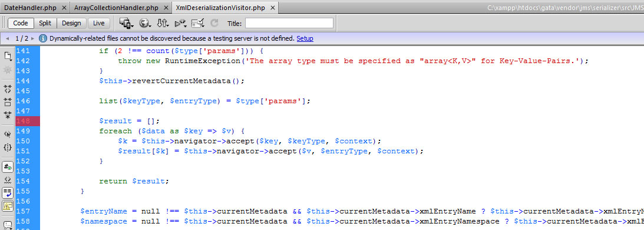
Task: Click the '$result = [];' statement
Action: coord(129,121)
